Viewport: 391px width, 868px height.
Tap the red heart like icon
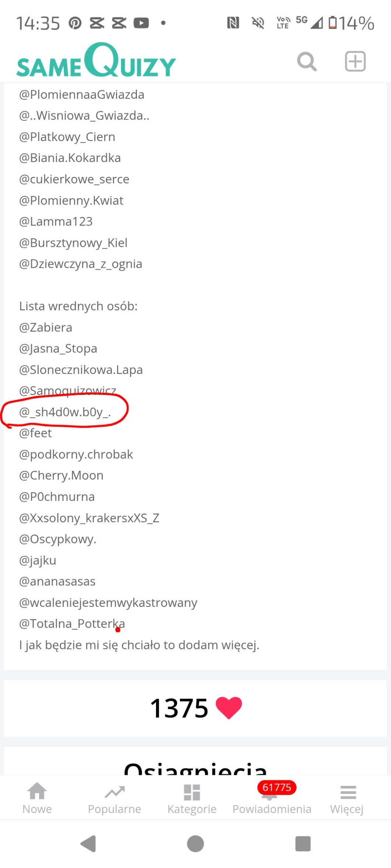[229, 707]
